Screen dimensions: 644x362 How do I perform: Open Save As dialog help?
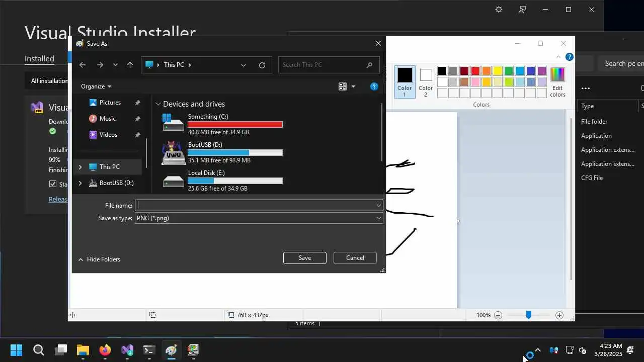374,86
